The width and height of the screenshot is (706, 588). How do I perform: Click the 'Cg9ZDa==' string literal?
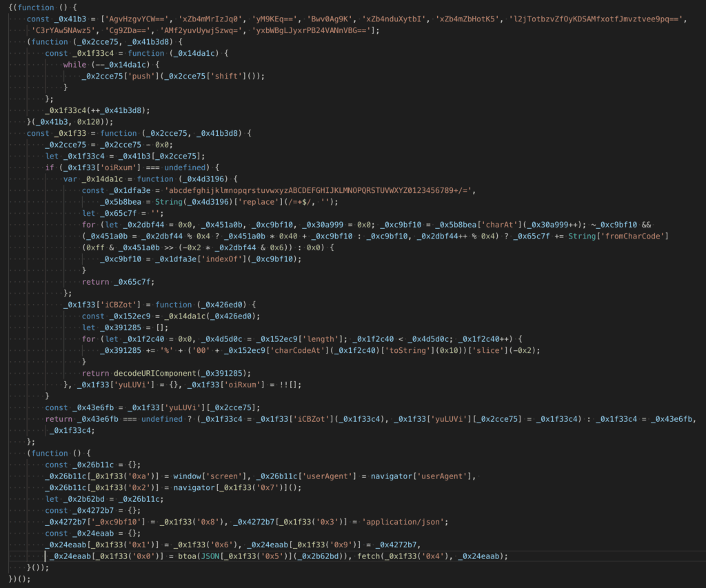(128, 30)
